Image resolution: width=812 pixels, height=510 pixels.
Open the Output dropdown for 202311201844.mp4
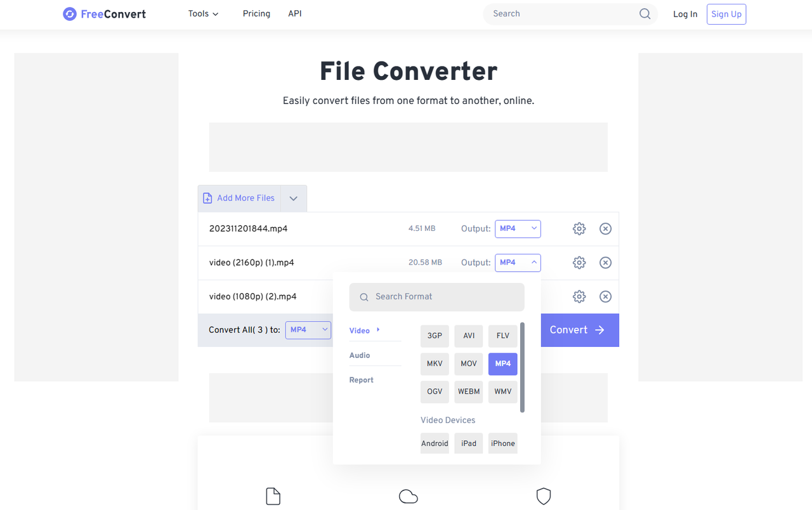point(518,228)
